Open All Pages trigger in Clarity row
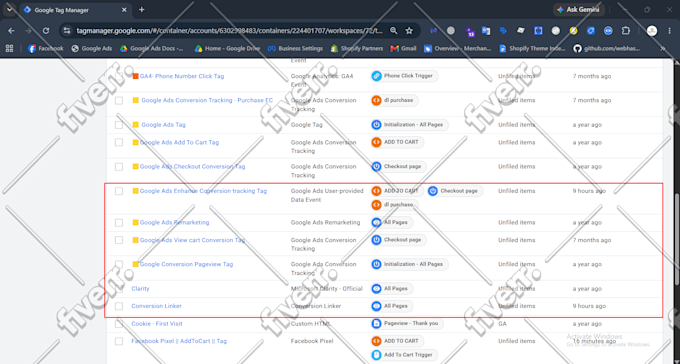680x364 pixels. (391, 289)
